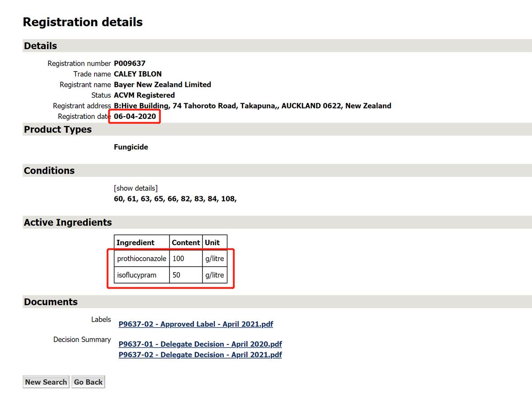Open the Approved Label April 2021 PDF
The width and height of the screenshot is (532, 397).
click(196, 324)
